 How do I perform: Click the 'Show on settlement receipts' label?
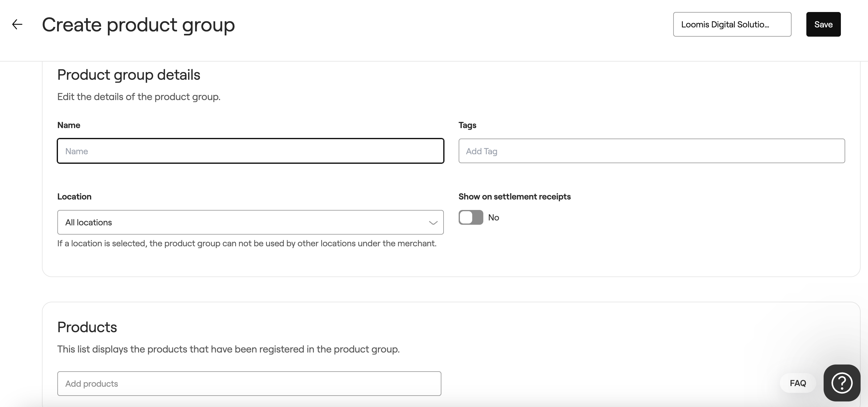[x=514, y=197]
